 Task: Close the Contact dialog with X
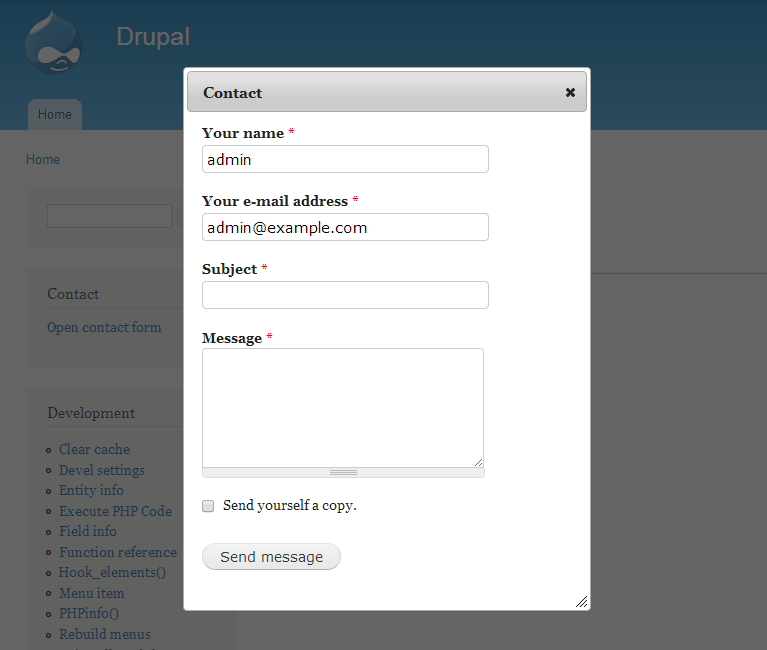pos(570,92)
